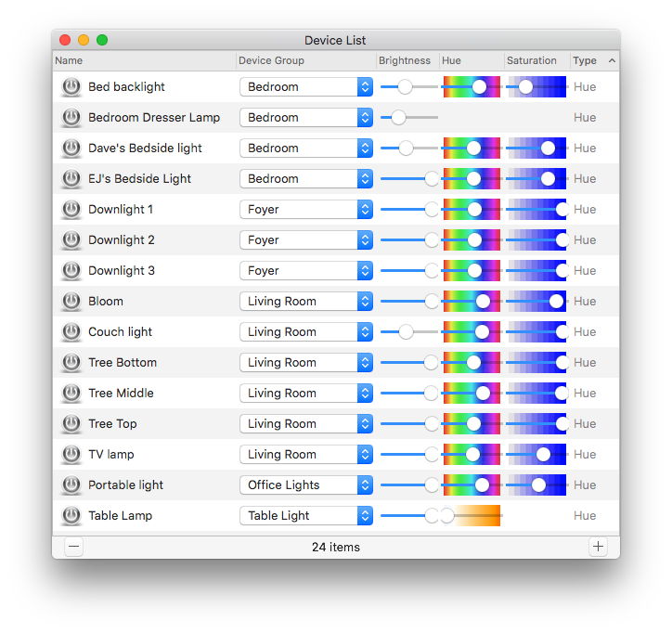Click the Couch light brightness slider
The height and width of the screenshot is (633, 672).
409,332
